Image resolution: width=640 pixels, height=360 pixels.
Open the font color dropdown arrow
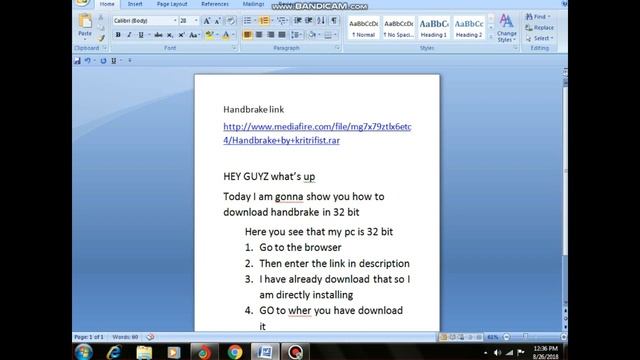[x=233, y=35]
